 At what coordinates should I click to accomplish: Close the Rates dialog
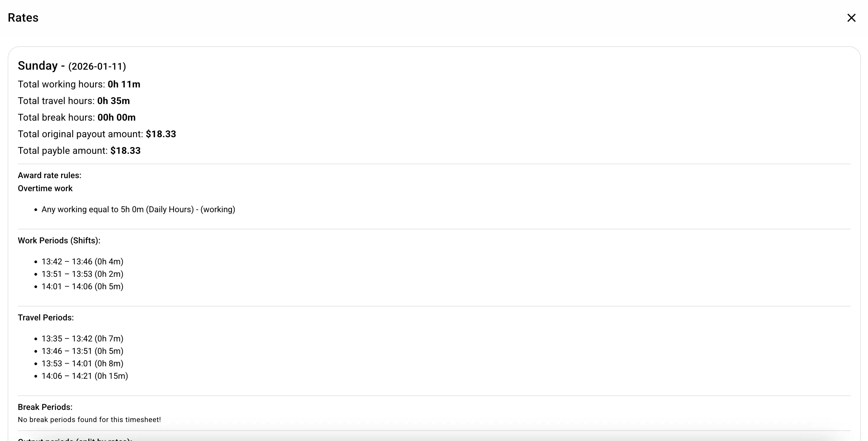coord(851,18)
